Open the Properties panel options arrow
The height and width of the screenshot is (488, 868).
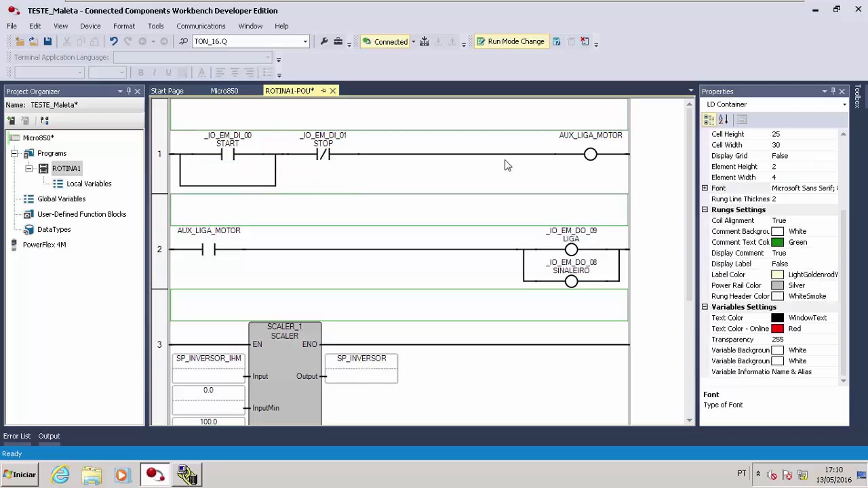pos(825,91)
